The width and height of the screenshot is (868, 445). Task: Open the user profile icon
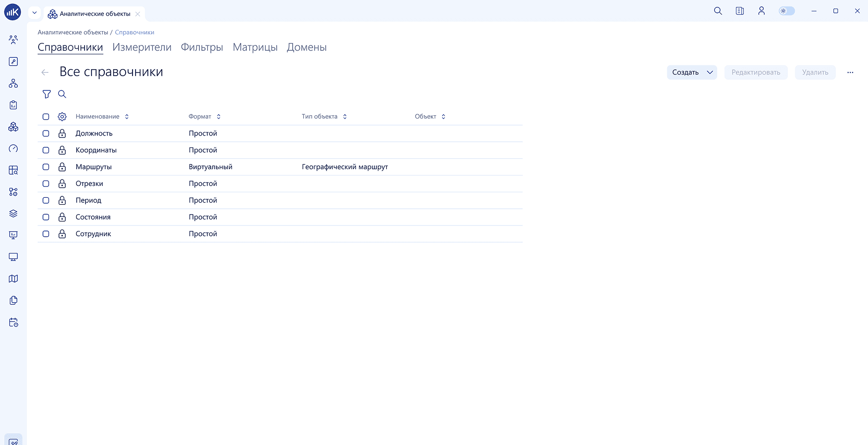762,11
